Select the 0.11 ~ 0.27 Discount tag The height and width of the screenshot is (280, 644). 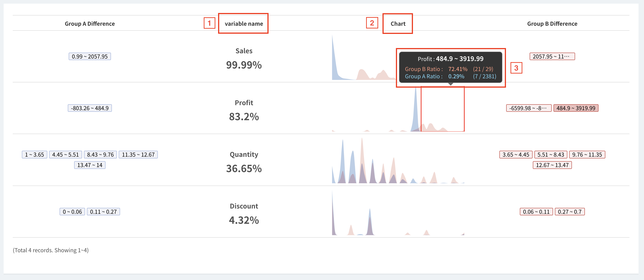[103, 212]
